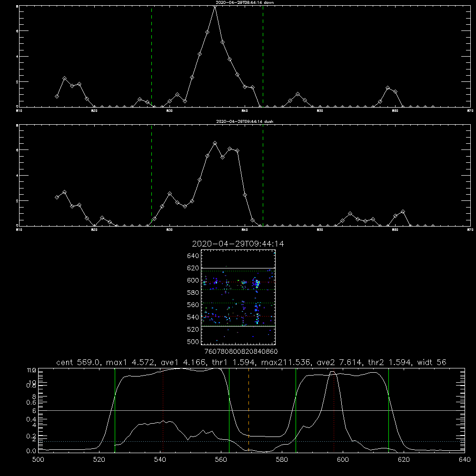Select the 2020-04-29T09:44:14 title above the image
The width and height of the screenshot is (476, 476).
(238, 244)
